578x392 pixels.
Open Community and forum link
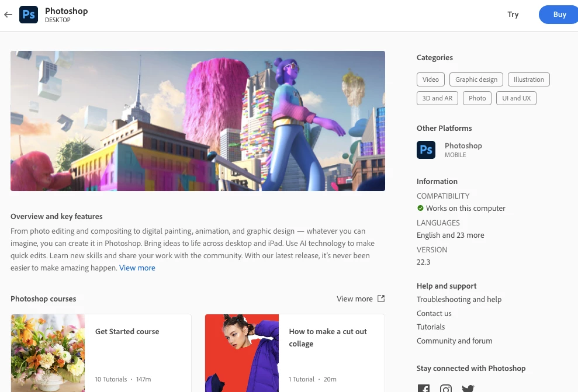(x=454, y=341)
